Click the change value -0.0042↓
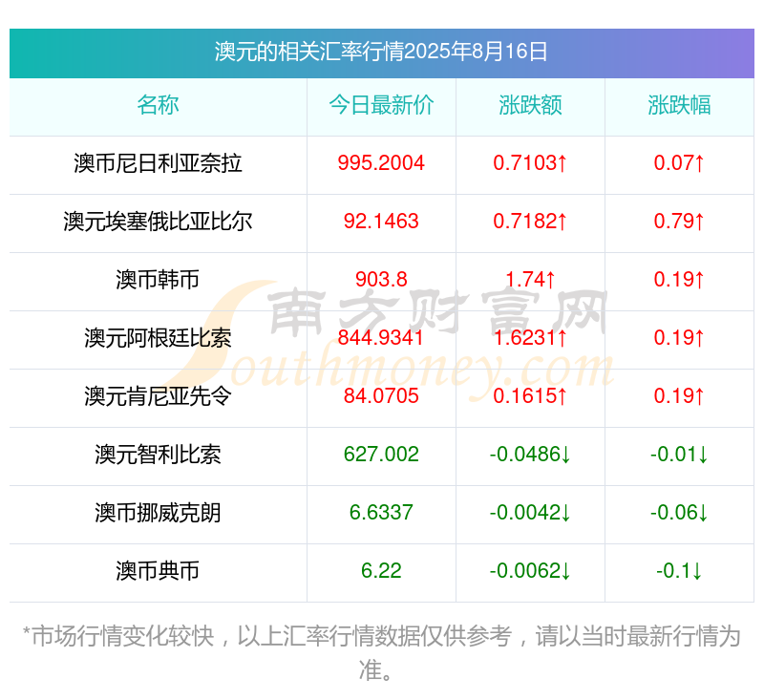Screen dimensions: 764x700 tap(530, 513)
